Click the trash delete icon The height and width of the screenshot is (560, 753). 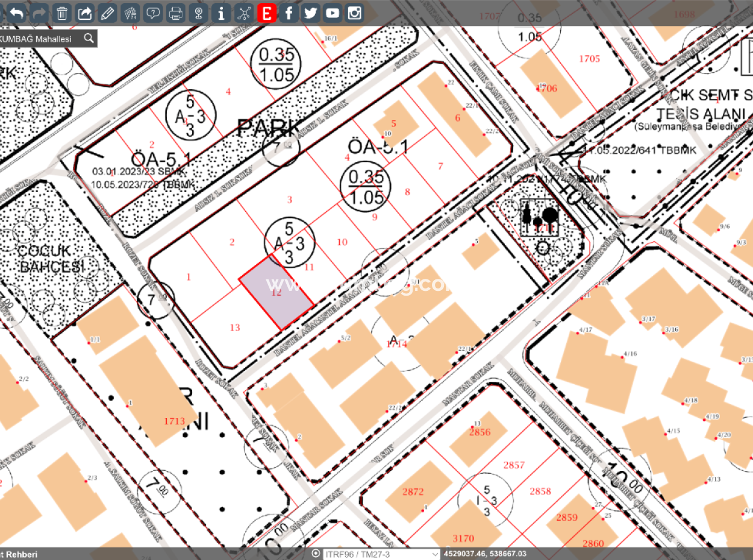point(62,12)
